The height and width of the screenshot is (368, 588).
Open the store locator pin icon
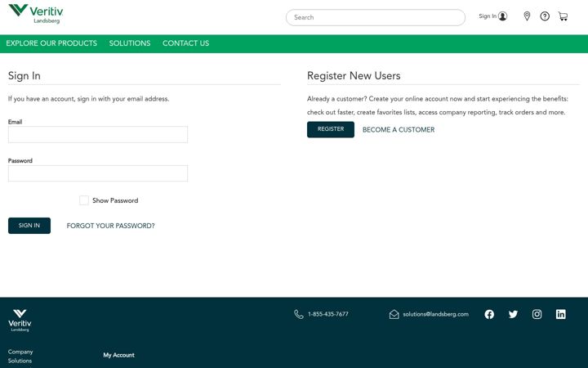pyautogui.click(x=527, y=16)
